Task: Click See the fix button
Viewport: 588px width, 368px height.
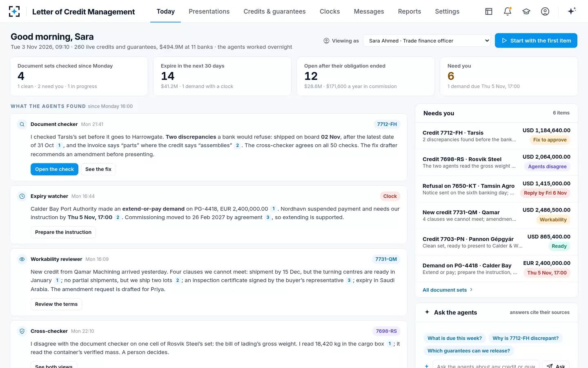Action: point(98,169)
